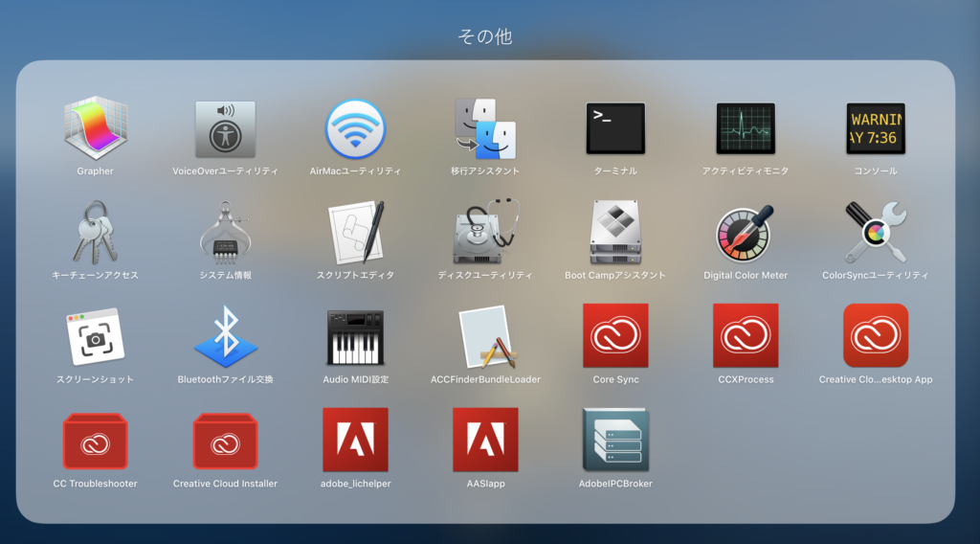Open Activity Monitor

pyautogui.click(x=746, y=128)
